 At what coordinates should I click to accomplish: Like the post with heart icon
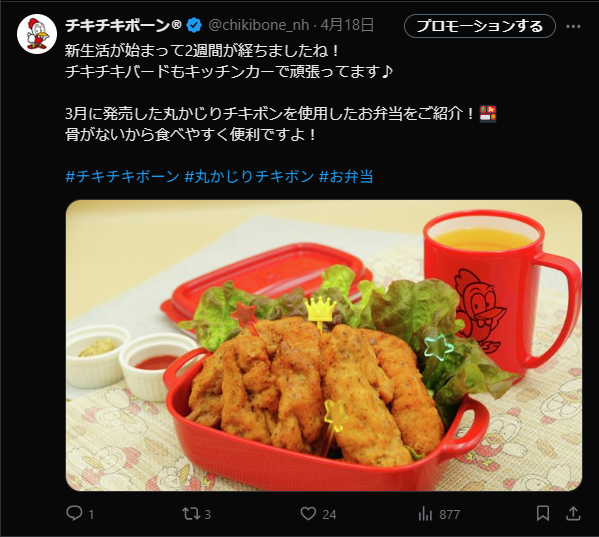(308, 514)
